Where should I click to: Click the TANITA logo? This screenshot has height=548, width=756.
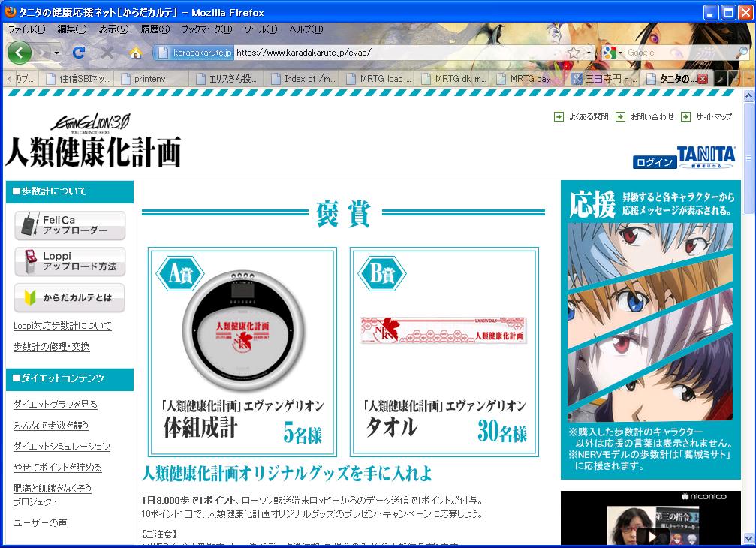click(x=706, y=157)
